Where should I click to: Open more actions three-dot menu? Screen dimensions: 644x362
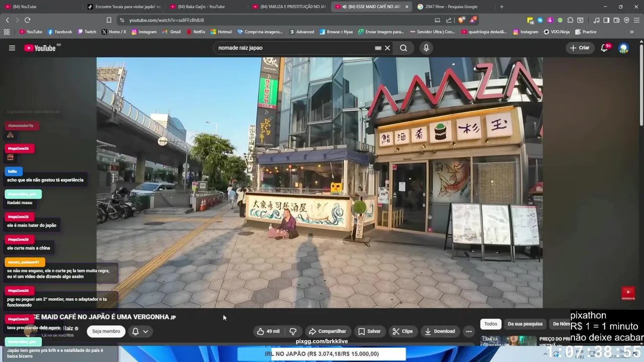(x=469, y=331)
